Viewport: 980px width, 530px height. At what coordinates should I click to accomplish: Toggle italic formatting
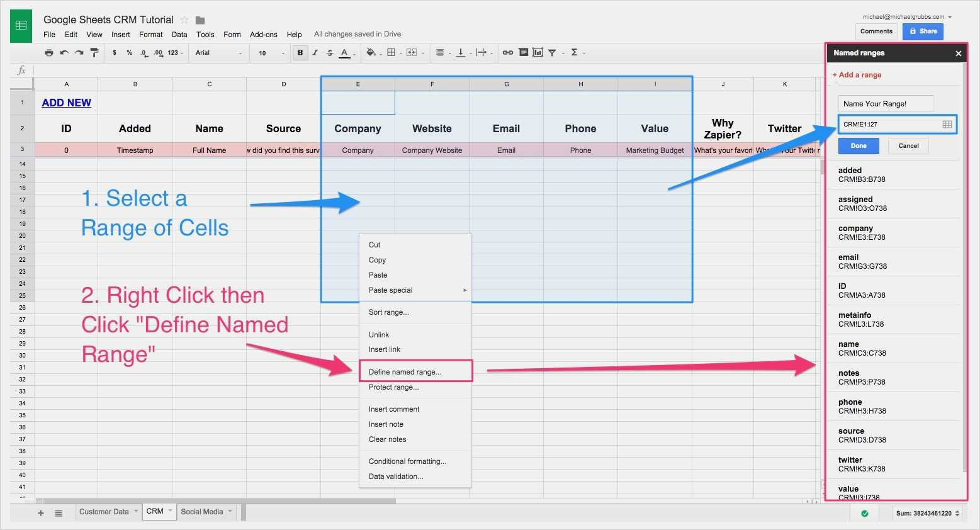coord(315,53)
